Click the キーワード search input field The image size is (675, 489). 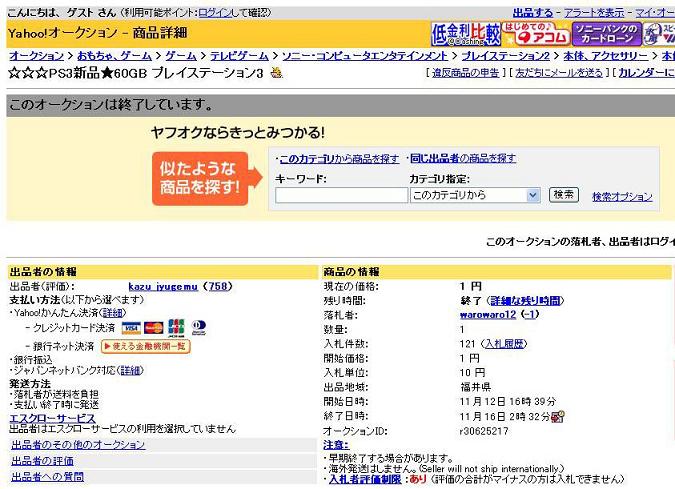click(341, 195)
